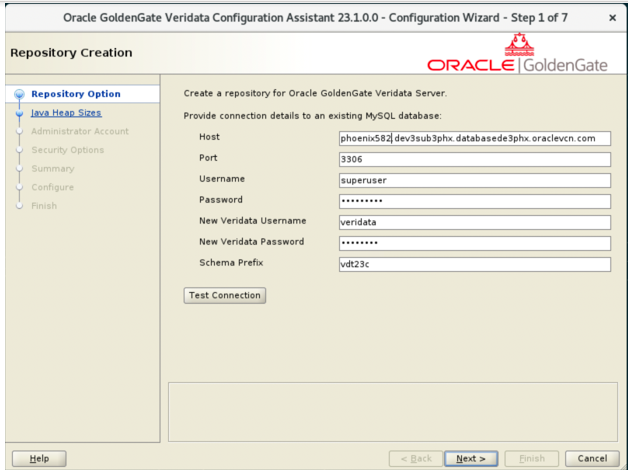628x474 pixels.
Task: Click the 'Schema Prefix' label
Action: pyautogui.click(x=231, y=262)
